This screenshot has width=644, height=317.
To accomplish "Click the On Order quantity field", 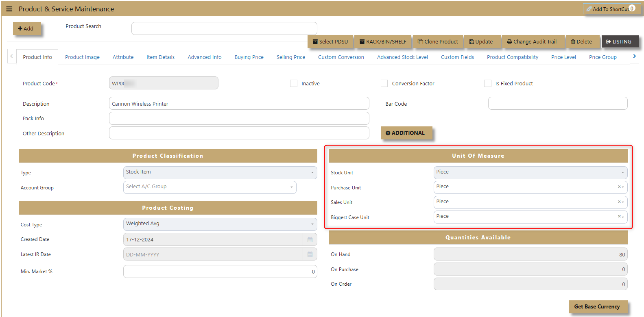I will tap(530, 284).
